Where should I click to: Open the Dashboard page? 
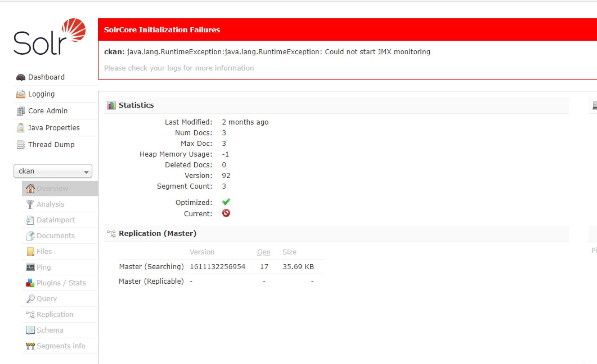click(x=46, y=77)
